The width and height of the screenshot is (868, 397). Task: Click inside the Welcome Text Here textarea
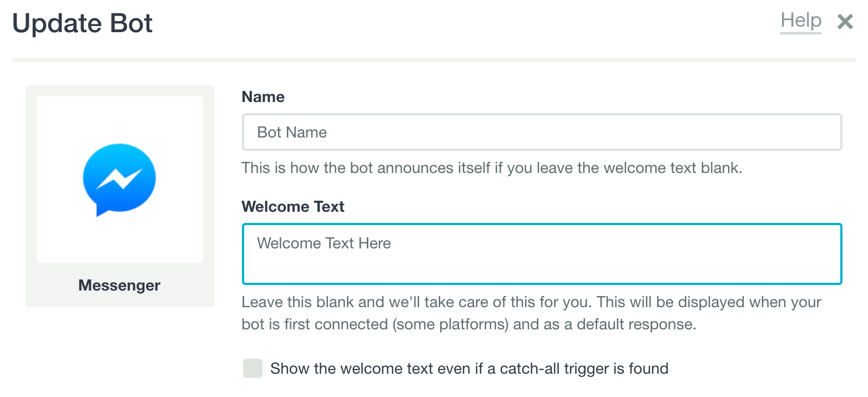(x=542, y=254)
